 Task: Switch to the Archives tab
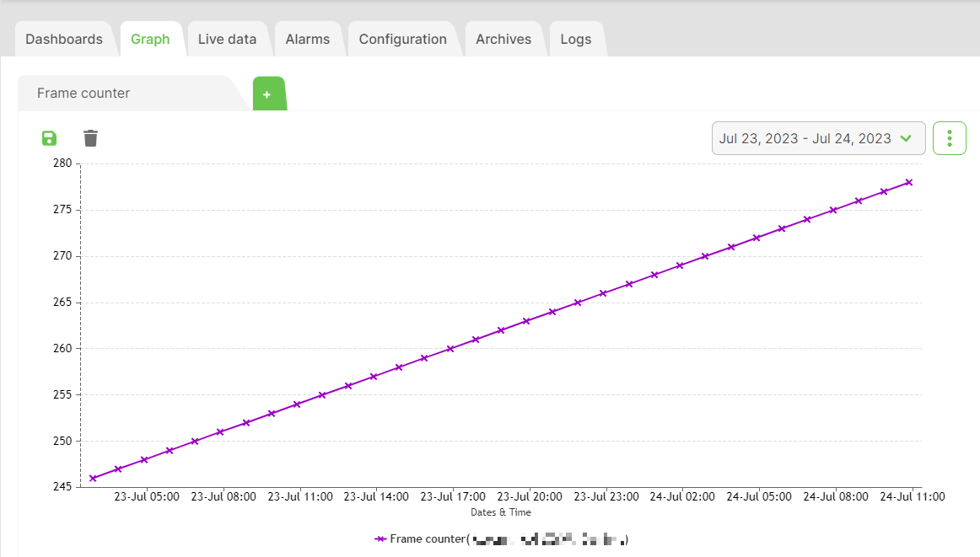[503, 40]
